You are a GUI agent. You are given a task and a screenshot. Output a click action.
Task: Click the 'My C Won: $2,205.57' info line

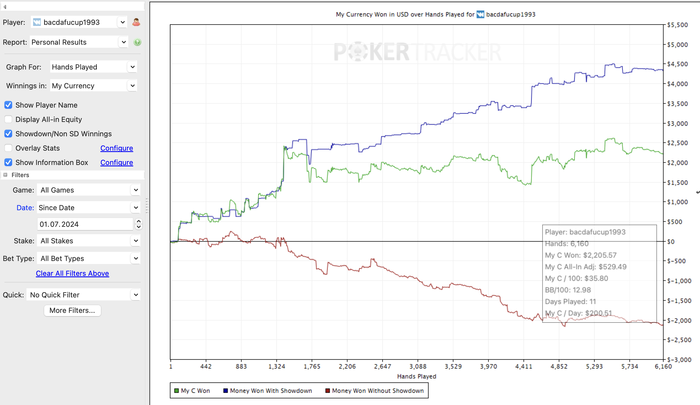(580, 255)
